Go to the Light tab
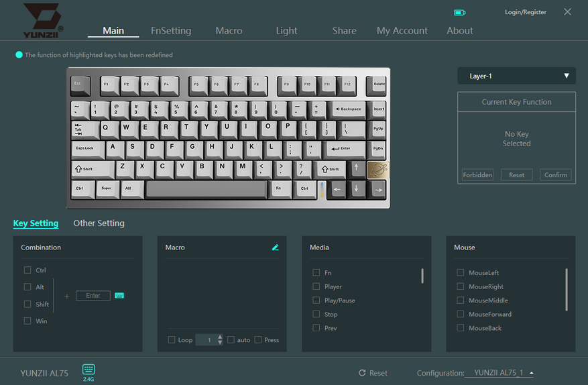The width and height of the screenshot is (588, 385). pyautogui.click(x=286, y=31)
